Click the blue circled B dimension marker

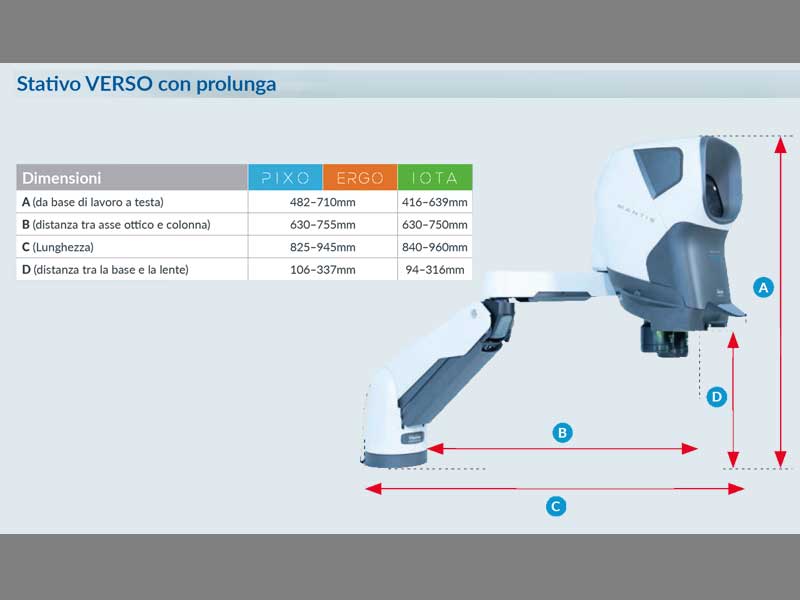pyautogui.click(x=562, y=433)
